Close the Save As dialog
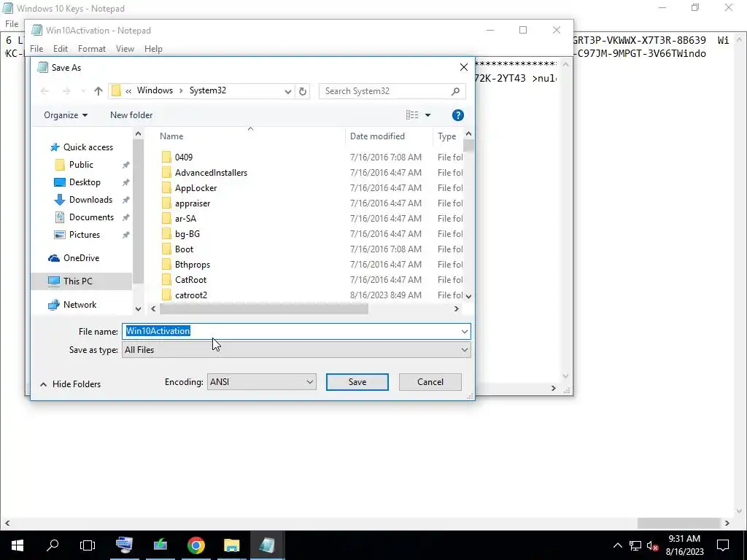 (x=463, y=68)
